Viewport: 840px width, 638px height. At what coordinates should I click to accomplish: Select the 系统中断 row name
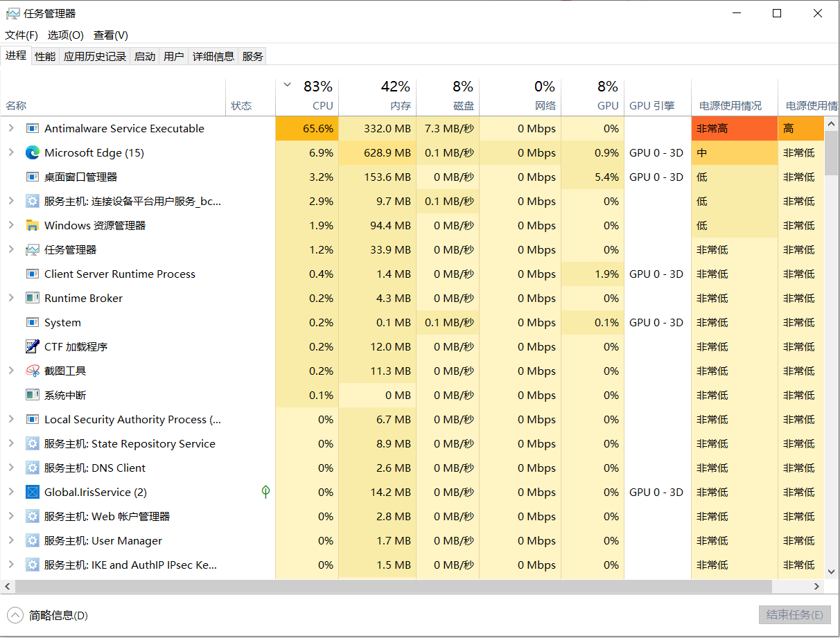[x=65, y=395]
